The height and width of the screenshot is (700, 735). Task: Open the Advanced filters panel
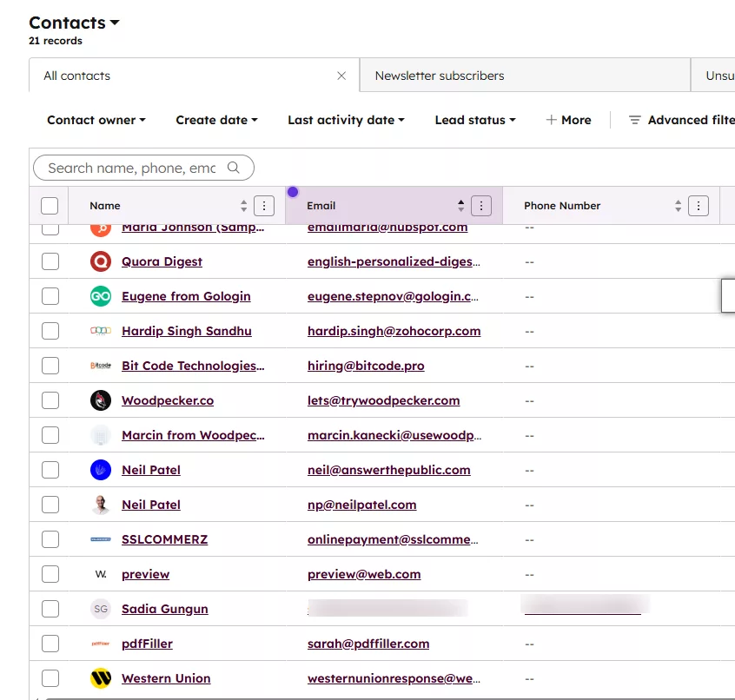click(x=682, y=120)
